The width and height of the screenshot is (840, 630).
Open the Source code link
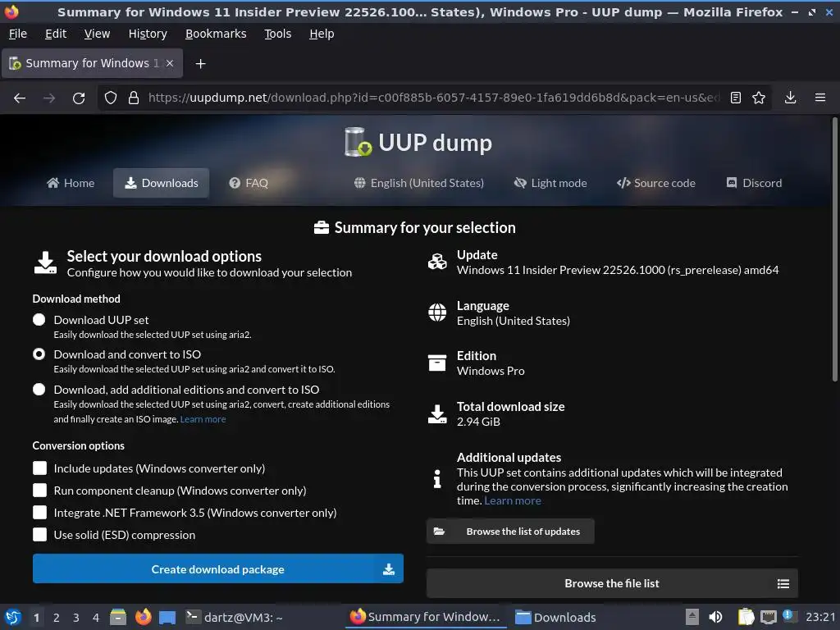click(655, 183)
